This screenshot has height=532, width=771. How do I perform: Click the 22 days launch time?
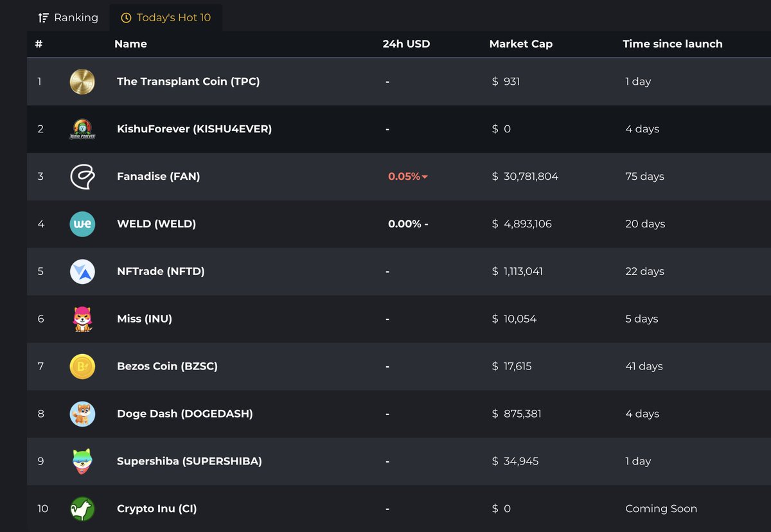click(644, 272)
